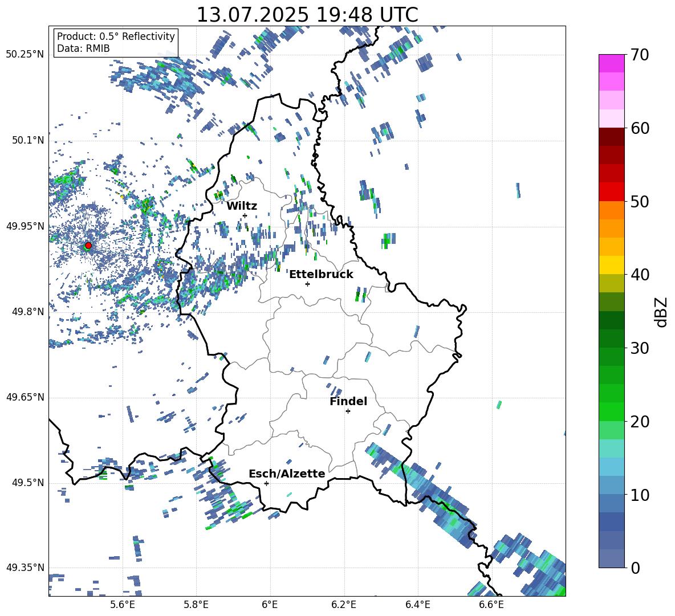Click the 6°E longitude label

click(270, 605)
